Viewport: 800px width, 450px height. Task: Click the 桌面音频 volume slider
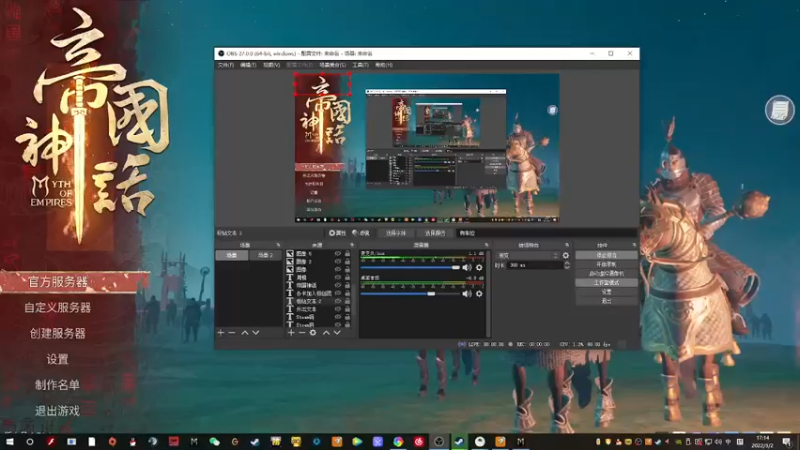click(x=410, y=294)
